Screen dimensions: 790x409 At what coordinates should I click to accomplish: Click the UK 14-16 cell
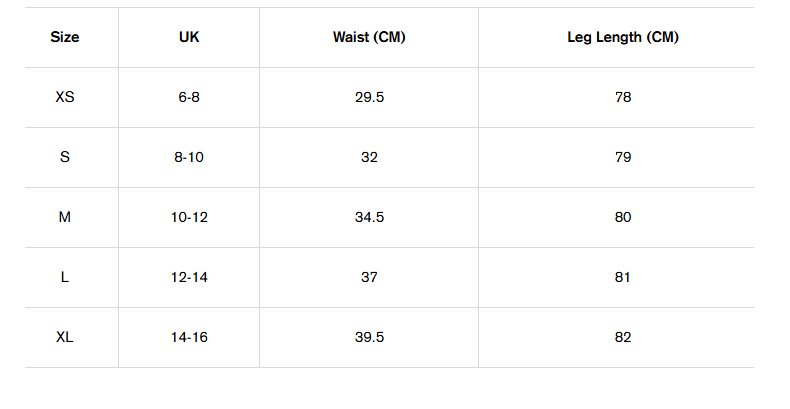tap(189, 337)
